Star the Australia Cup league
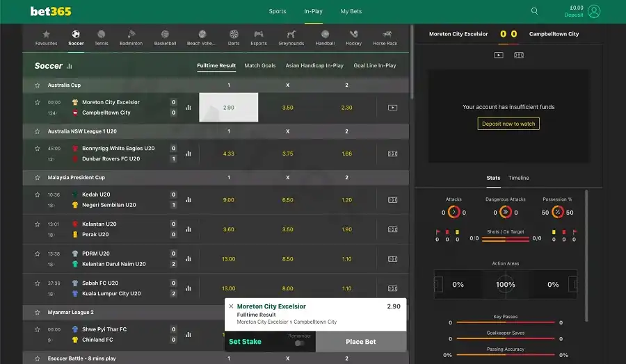The width and height of the screenshot is (626, 364). click(38, 85)
